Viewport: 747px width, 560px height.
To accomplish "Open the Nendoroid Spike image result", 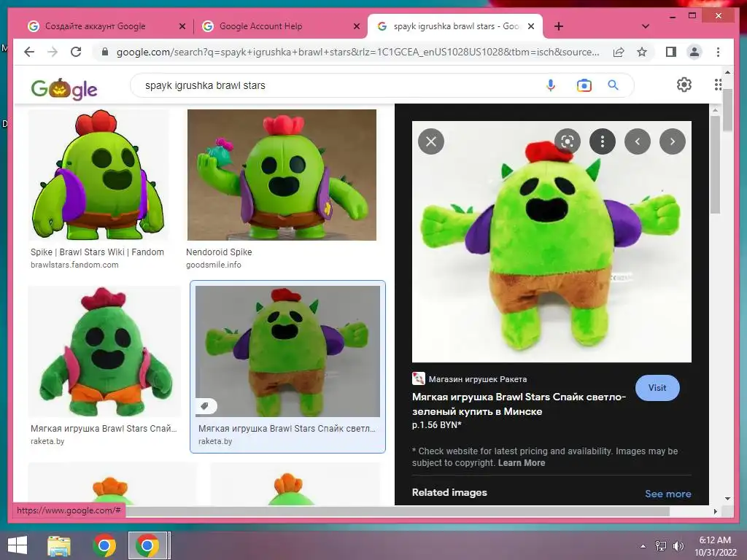I will tap(282, 175).
